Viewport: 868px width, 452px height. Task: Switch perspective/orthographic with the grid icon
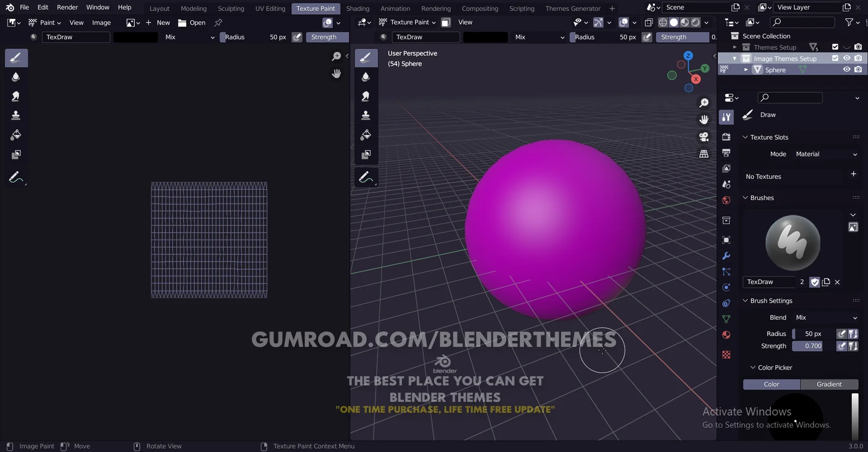click(x=704, y=154)
